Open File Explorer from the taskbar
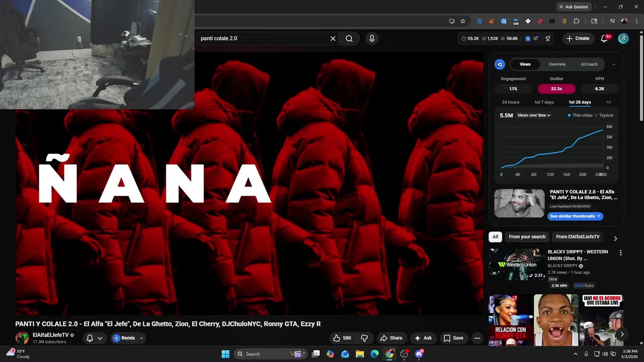This screenshot has height=362, width=644. pyautogui.click(x=360, y=354)
